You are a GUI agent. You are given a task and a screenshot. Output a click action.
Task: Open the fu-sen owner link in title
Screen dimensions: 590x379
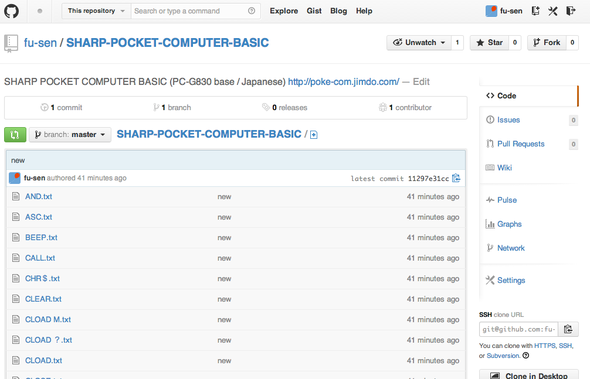(40, 43)
